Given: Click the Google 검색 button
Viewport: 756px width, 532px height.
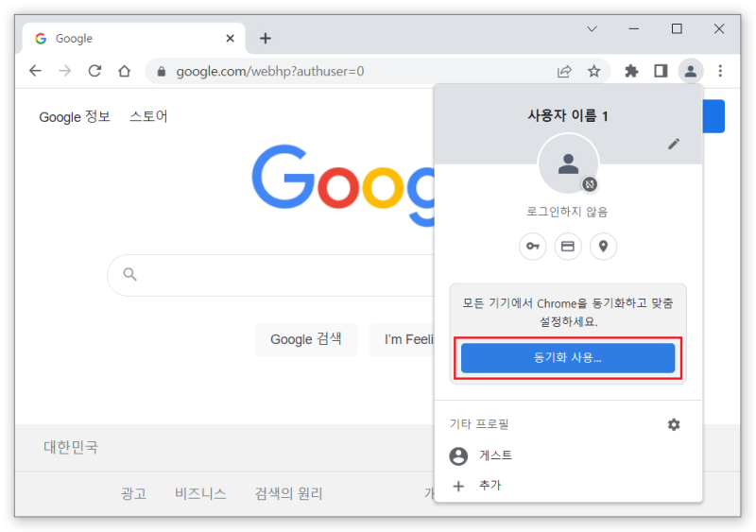Looking at the screenshot, I should 306,339.
